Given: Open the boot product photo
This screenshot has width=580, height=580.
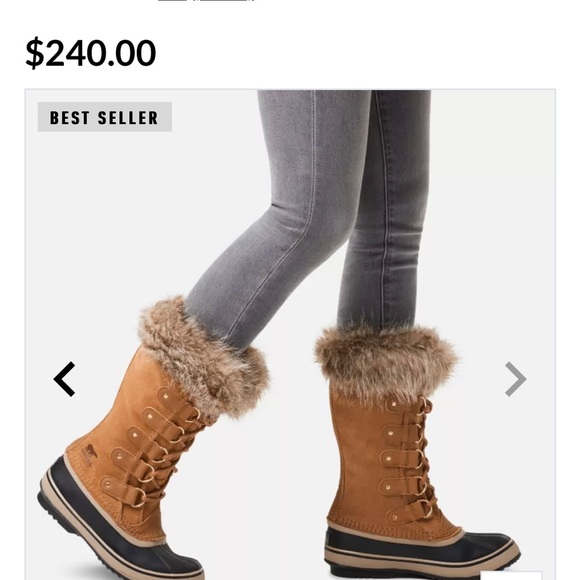Looking at the screenshot, I should (290, 334).
